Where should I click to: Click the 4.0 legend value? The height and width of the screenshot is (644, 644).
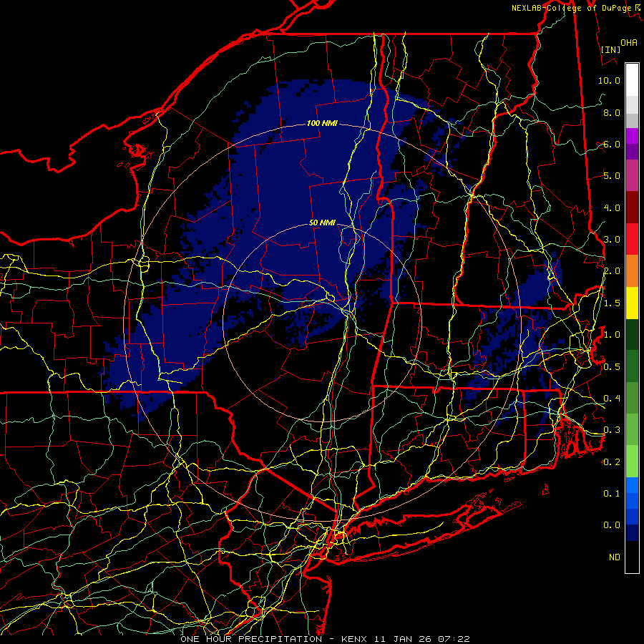pos(612,208)
